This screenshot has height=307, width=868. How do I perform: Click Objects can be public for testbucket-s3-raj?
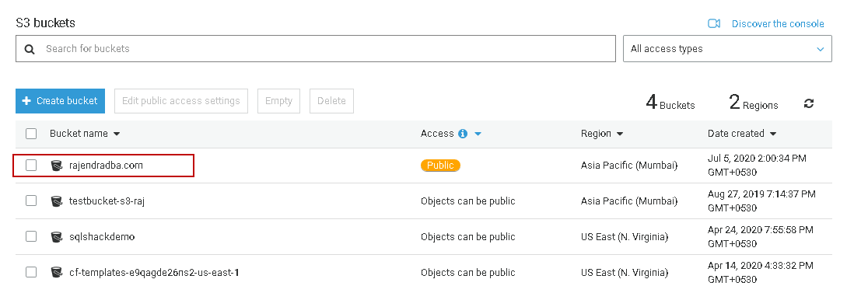coord(467,201)
